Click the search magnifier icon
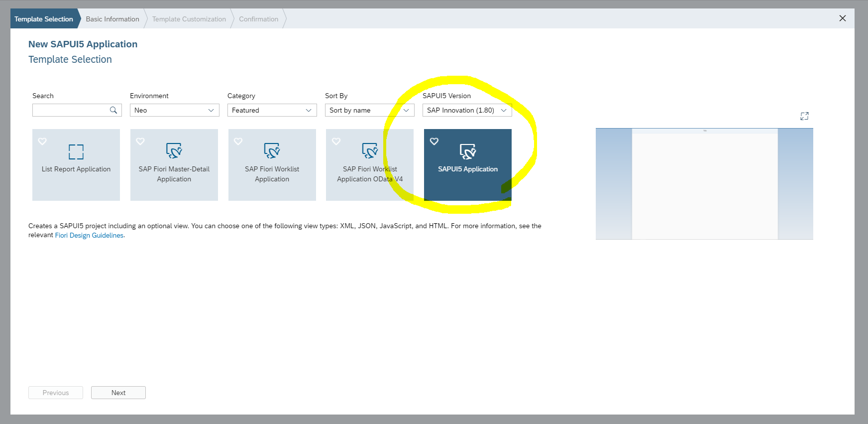 pyautogui.click(x=113, y=110)
